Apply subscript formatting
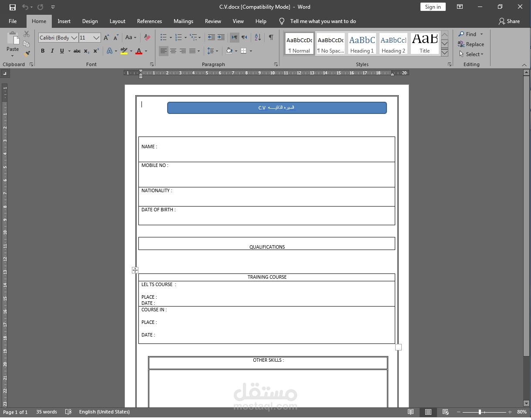Image resolution: width=531 pixels, height=420 pixels. (87, 51)
